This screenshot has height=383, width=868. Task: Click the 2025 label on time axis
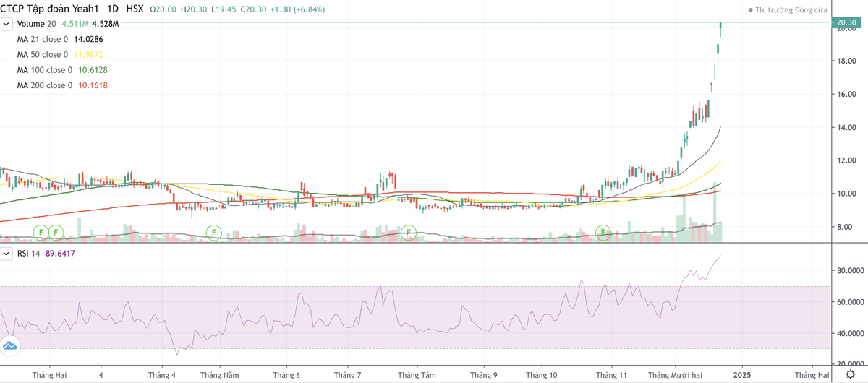741,375
